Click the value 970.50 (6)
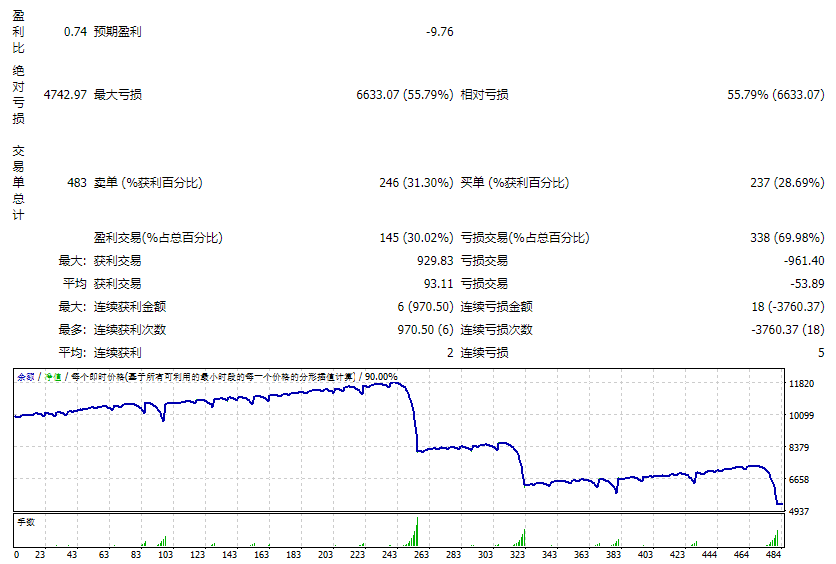 [x=425, y=329]
